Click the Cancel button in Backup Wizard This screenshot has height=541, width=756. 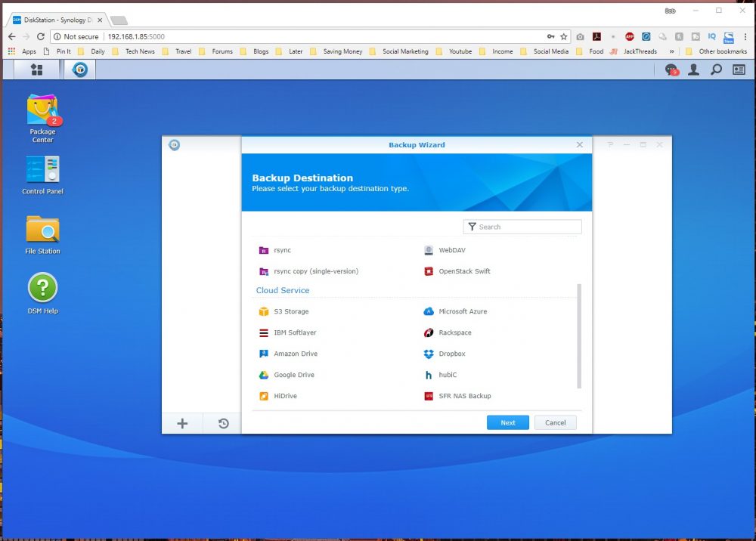(556, 422)
